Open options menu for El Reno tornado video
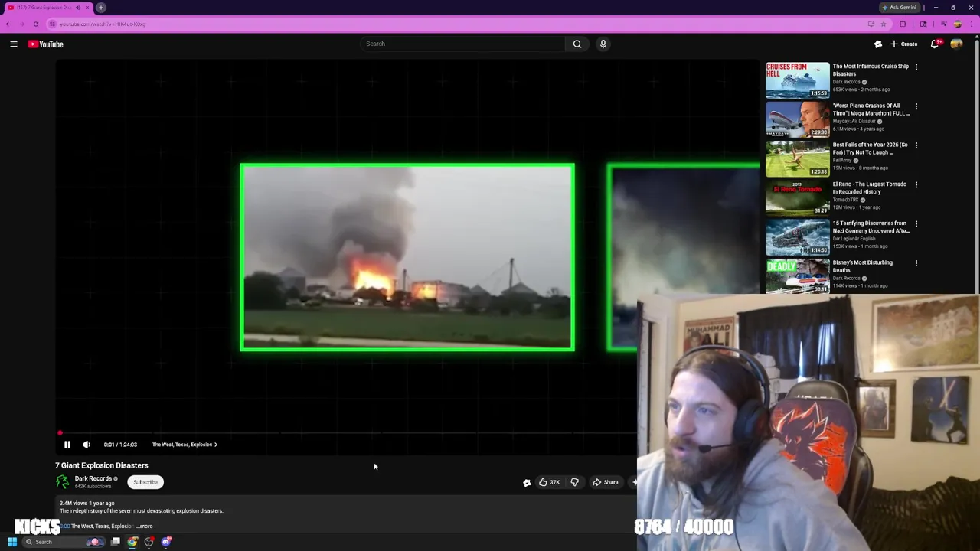Screen dimensions: 980x551 click(916, 184)
